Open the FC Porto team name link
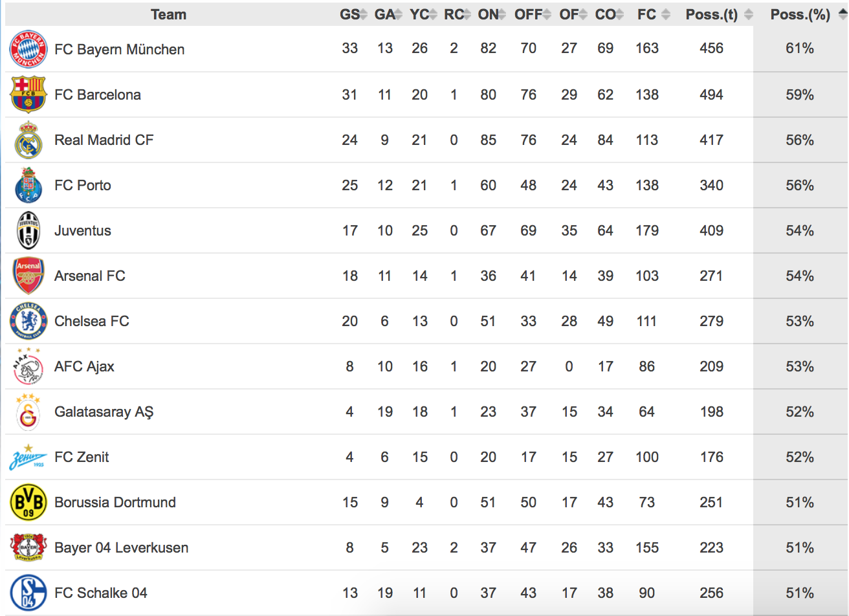 point(83,185)
